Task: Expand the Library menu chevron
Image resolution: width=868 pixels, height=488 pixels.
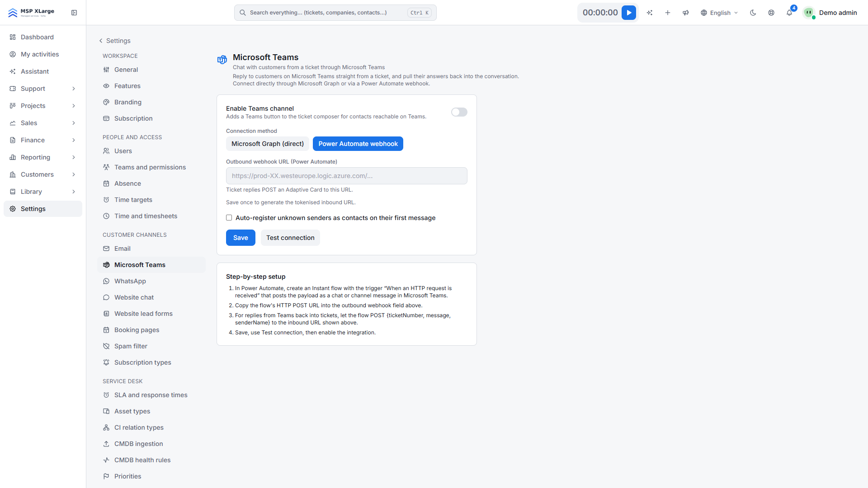Action: tap(74, 192)
